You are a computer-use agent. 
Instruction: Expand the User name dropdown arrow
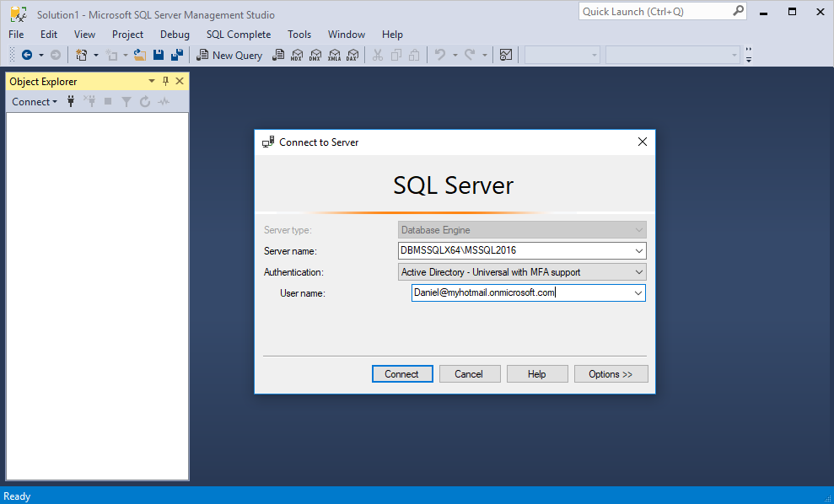(x=638, y=293)
